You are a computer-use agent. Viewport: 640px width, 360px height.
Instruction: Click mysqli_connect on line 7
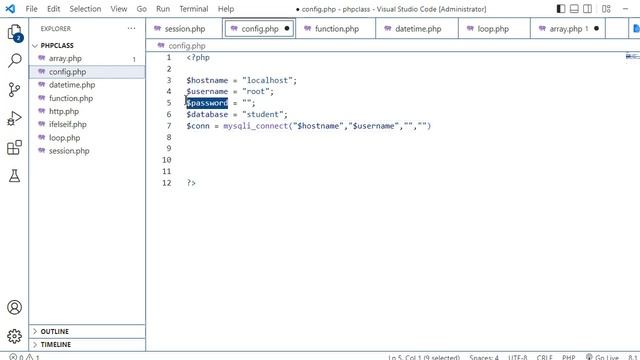coord(256,126)
